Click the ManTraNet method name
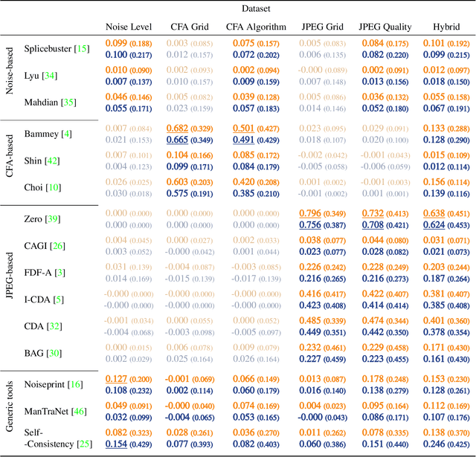The width and height of the screenshot is (476, 457). tap(46, 411)
